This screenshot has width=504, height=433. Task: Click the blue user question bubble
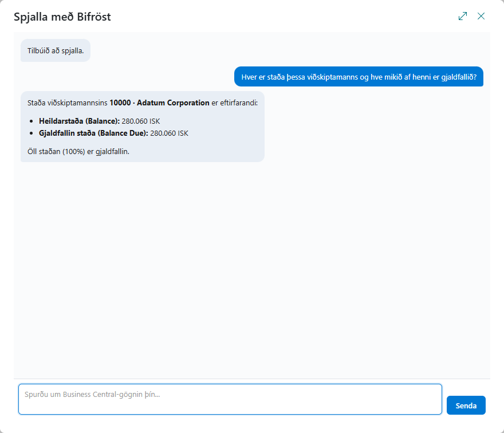[x=359, y=77]
